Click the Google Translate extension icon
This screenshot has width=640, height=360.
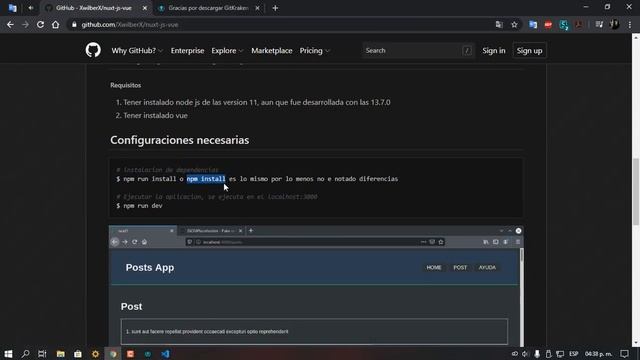click(533, 24)
